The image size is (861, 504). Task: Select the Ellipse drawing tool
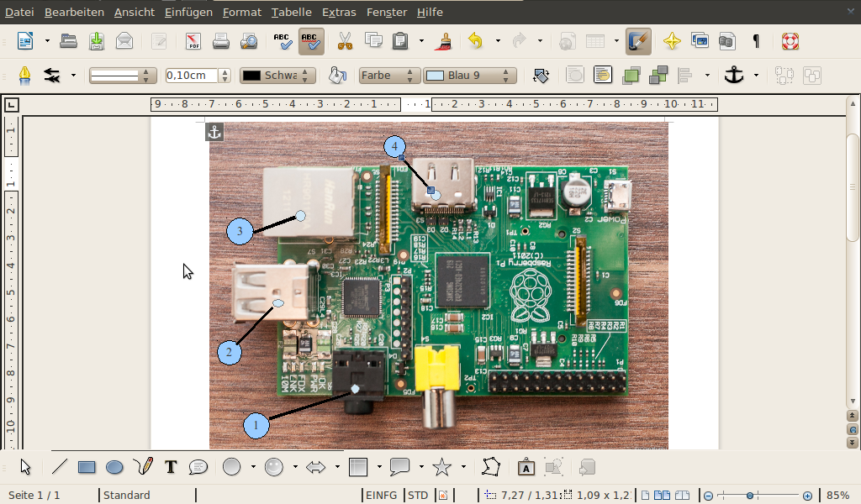[x=114, y=467]
